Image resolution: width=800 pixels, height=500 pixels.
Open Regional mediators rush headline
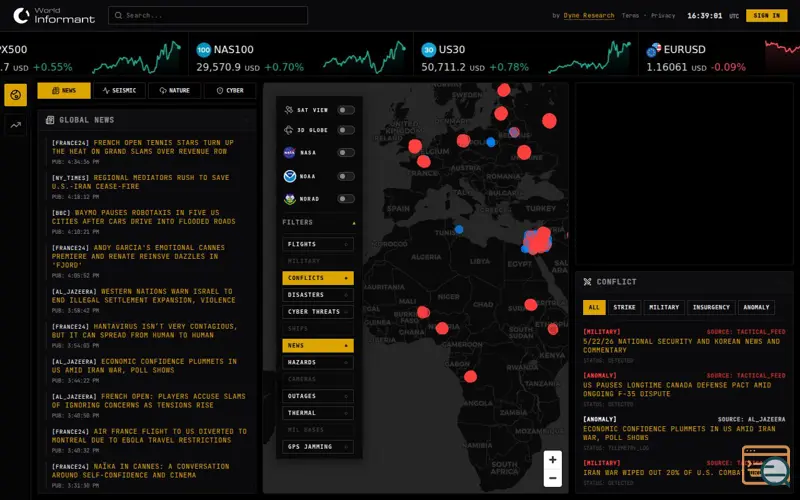click(x=140, y=182)
